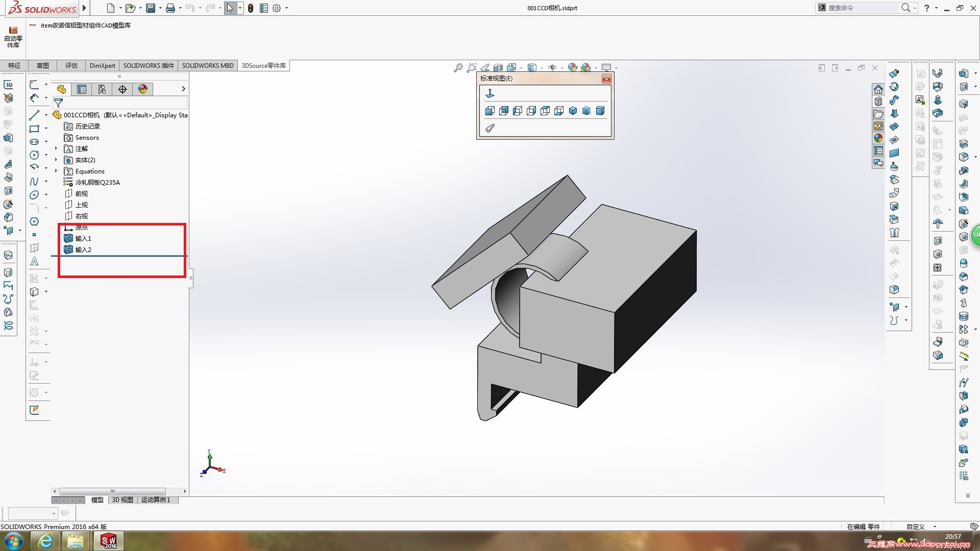Click the Zoom to Fit magnifier icon

point(458,67)
